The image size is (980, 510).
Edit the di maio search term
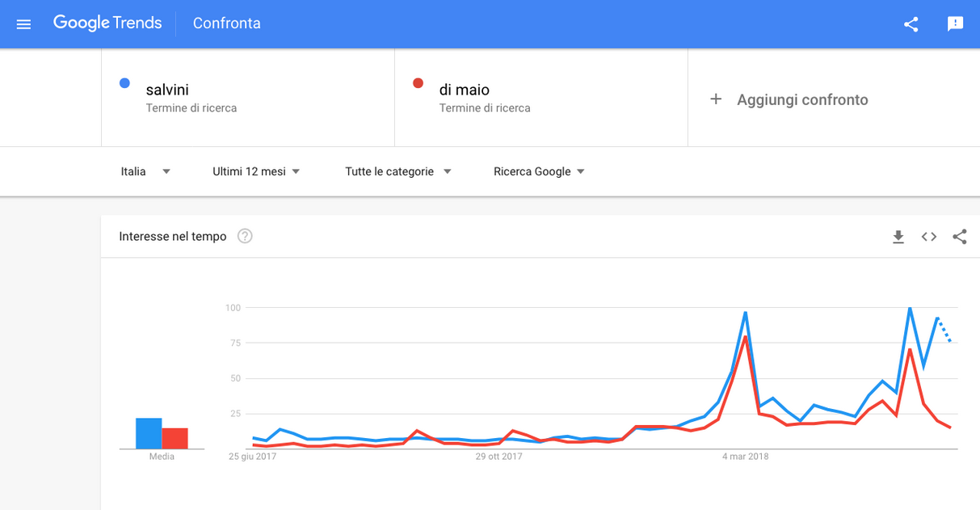point(465,90)
